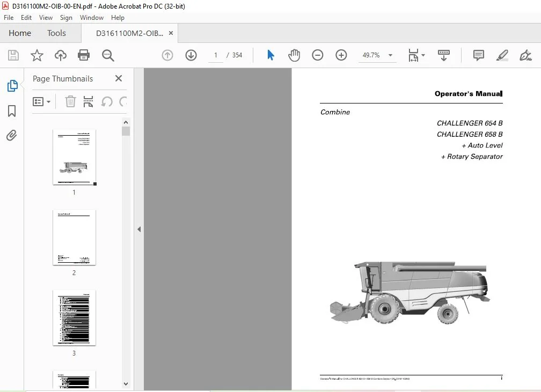Add a comment with speech bubble
The width and height of the screenshot is (541, 392).
479,55
